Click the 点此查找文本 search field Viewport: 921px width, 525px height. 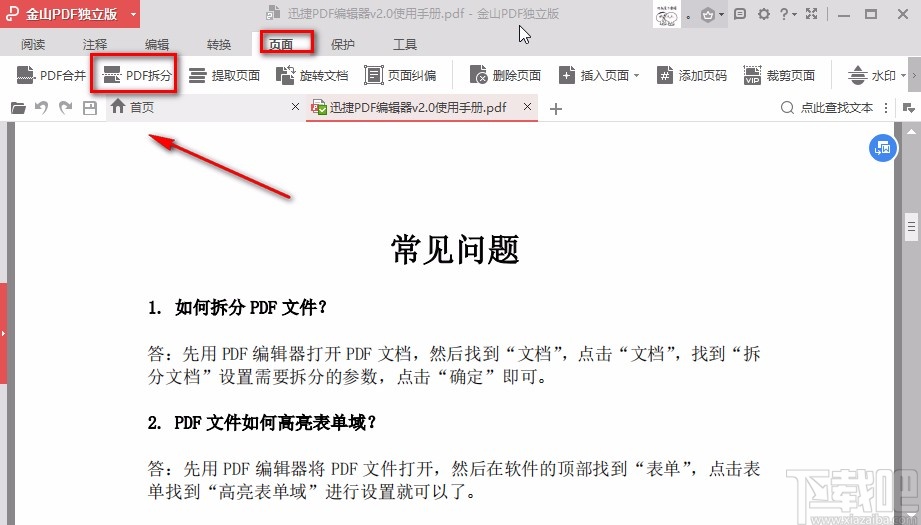837,107
